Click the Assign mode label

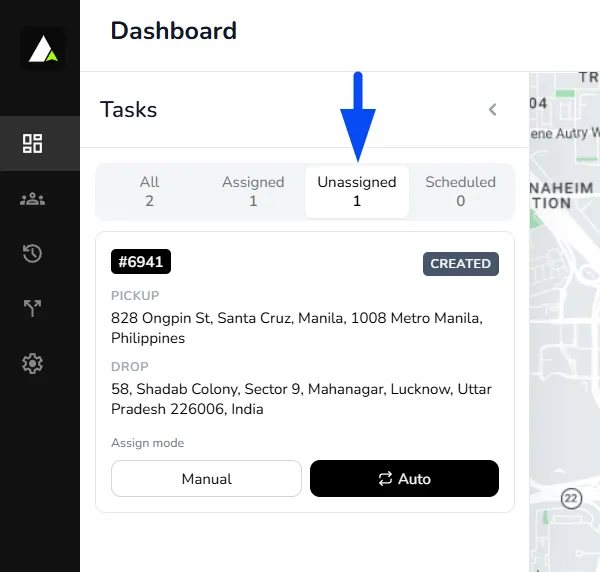(147, 443)
